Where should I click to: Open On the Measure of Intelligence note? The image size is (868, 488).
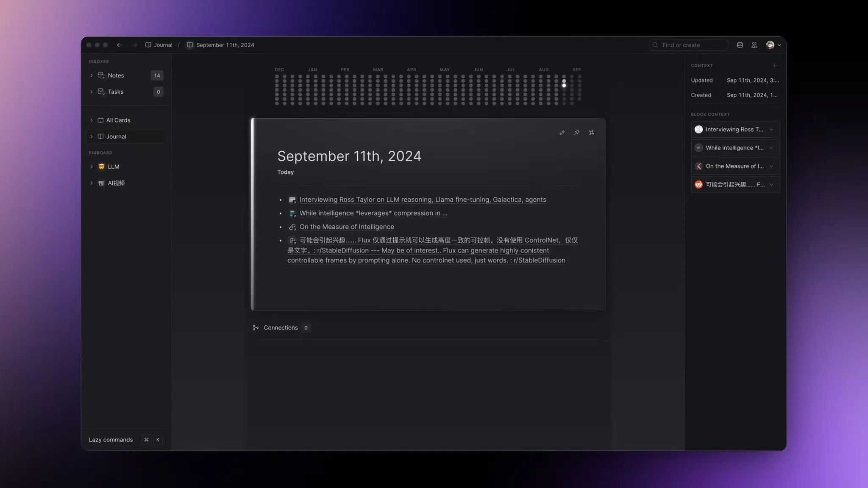click(347, 227)
